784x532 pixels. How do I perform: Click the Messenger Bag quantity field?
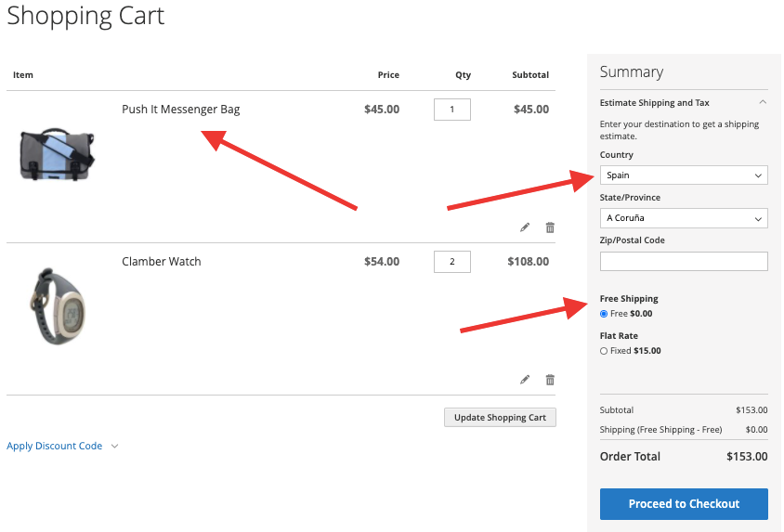click(x=452, y=110)
